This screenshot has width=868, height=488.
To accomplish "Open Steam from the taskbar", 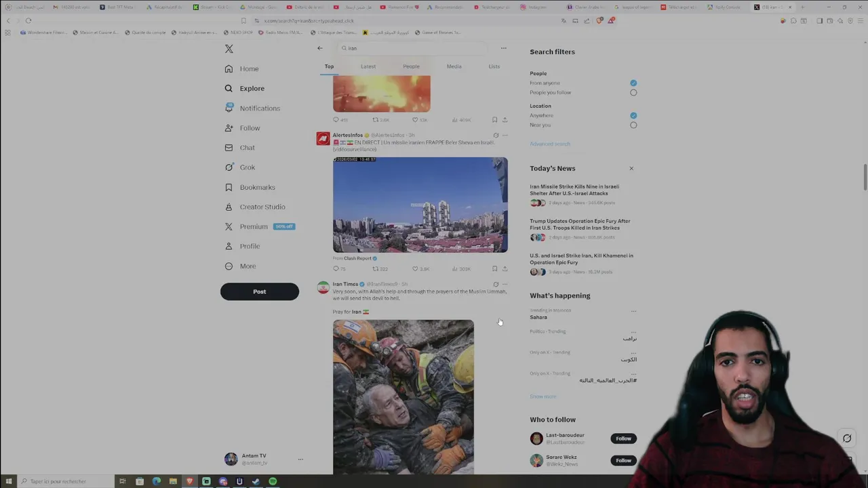I will point(256,481).
